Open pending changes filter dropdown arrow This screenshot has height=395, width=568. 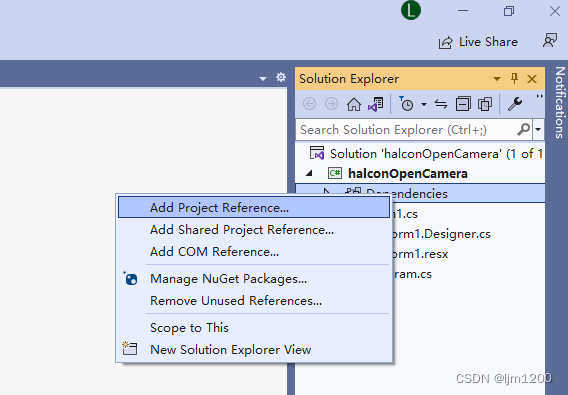(x=424, y=105)
